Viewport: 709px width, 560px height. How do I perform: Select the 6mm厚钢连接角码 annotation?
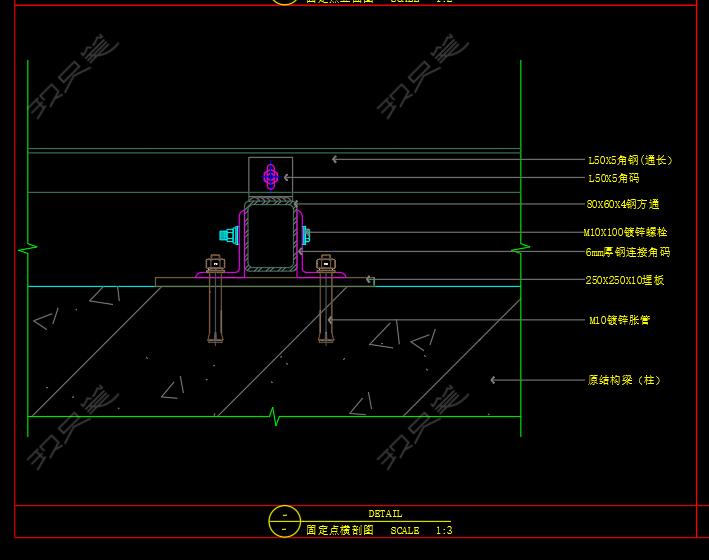(627, 253)
